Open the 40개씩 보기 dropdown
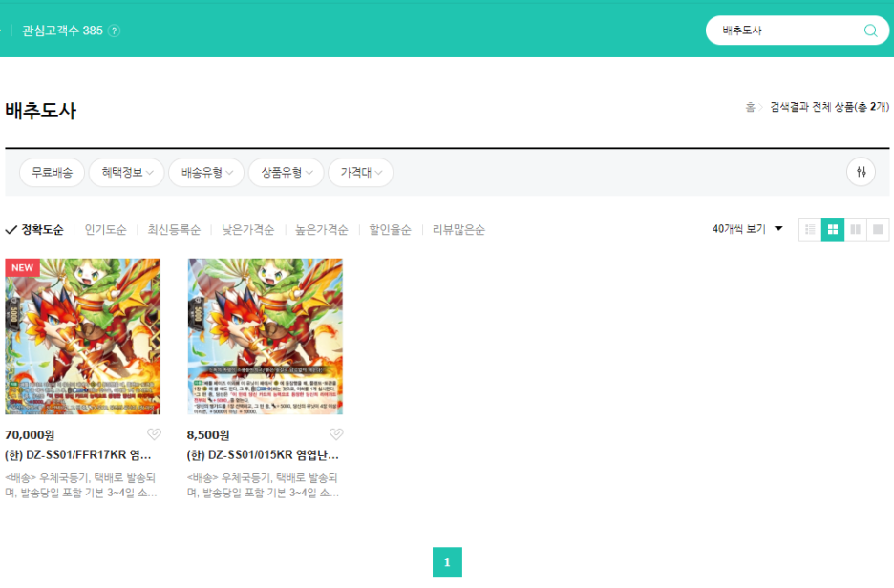 coord(747,228)
